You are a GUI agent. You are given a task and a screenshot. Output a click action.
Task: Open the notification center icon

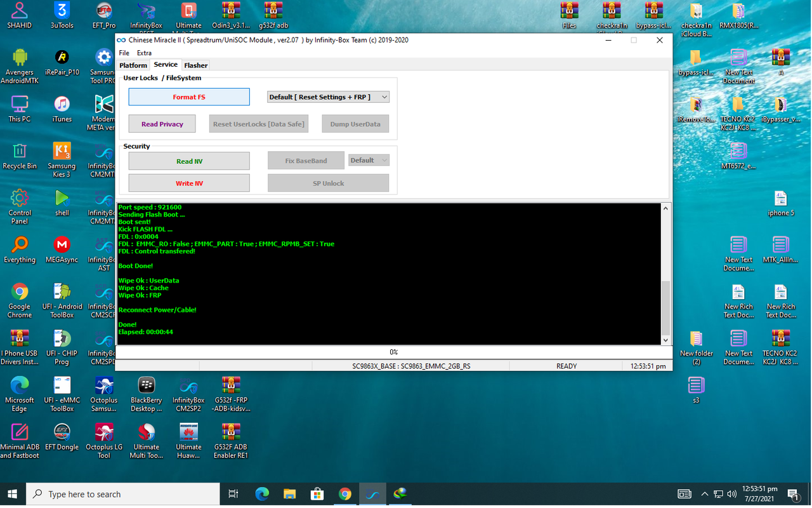tap(793, 494)
